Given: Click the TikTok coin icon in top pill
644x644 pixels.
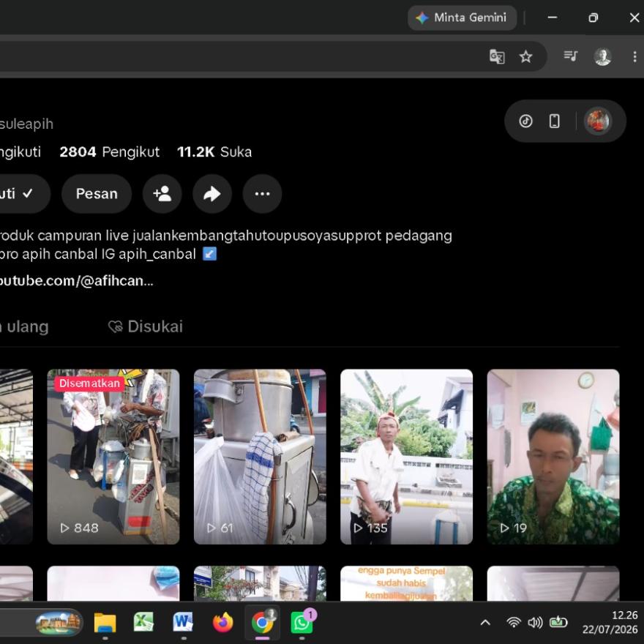Looking at the screenshot, I should click(x=525, y=121).
